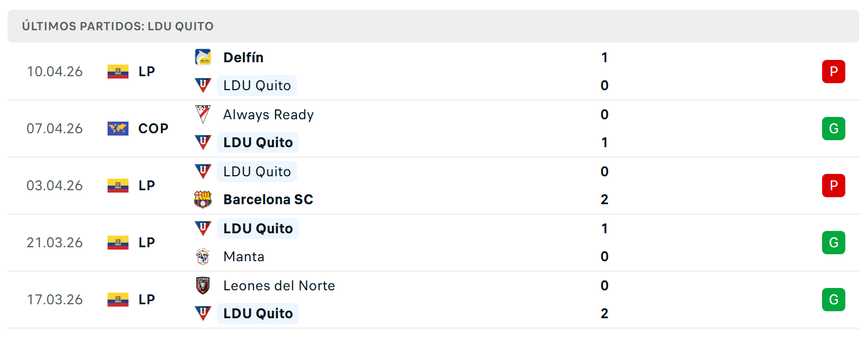Click the COP competition label
868x338 pixels.
click(153, 129)
